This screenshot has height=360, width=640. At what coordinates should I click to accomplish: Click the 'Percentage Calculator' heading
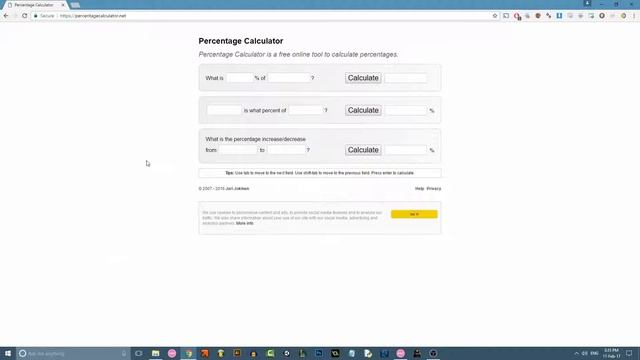pyautogui.click(x=241, y=41)
